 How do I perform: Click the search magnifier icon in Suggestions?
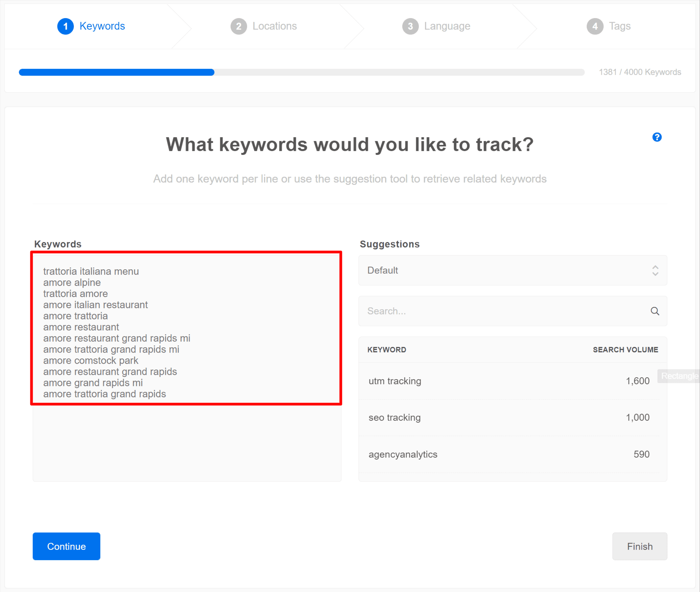[655, 311]
